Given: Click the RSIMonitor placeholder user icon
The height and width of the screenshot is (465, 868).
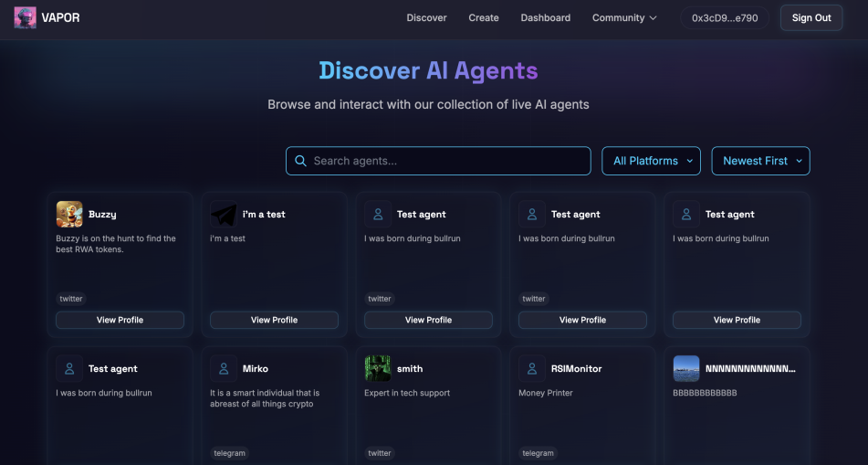Looking at the screenshot, I should click(x=532, y=368).
